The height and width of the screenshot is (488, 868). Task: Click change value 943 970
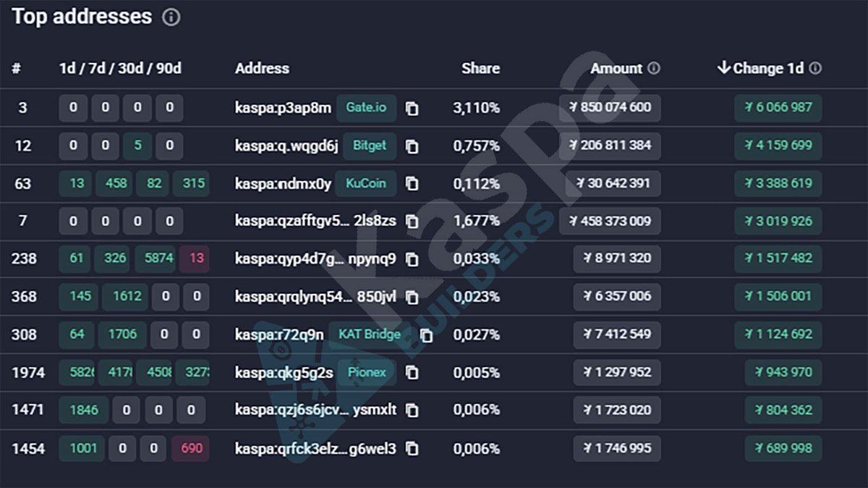click(783, 372)
